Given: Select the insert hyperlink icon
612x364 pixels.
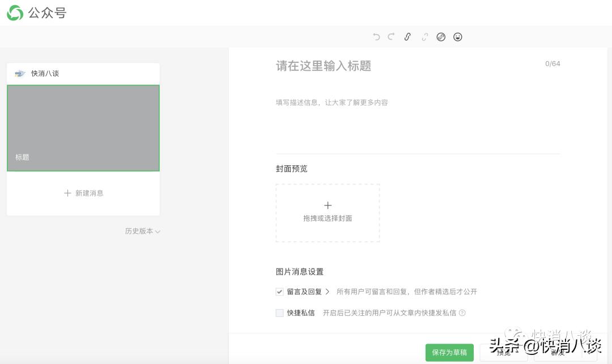Looking at the screenshot, I should (x=407, y=37).
